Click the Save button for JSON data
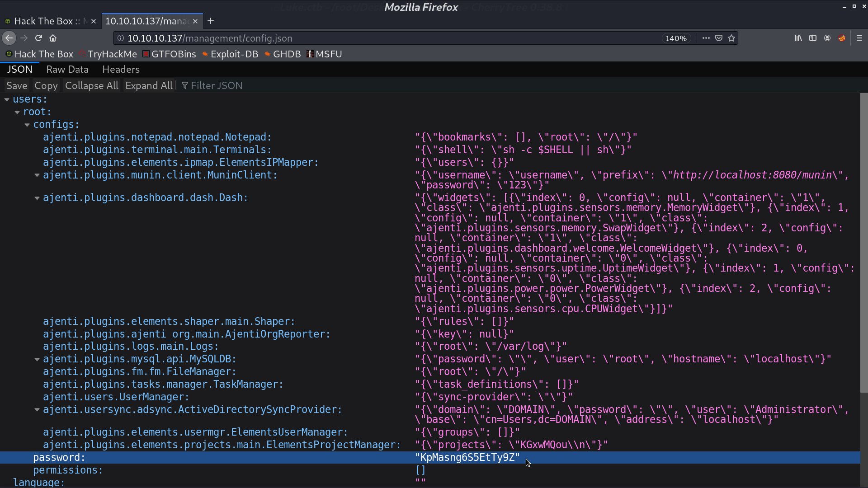 tap(16, 85)
